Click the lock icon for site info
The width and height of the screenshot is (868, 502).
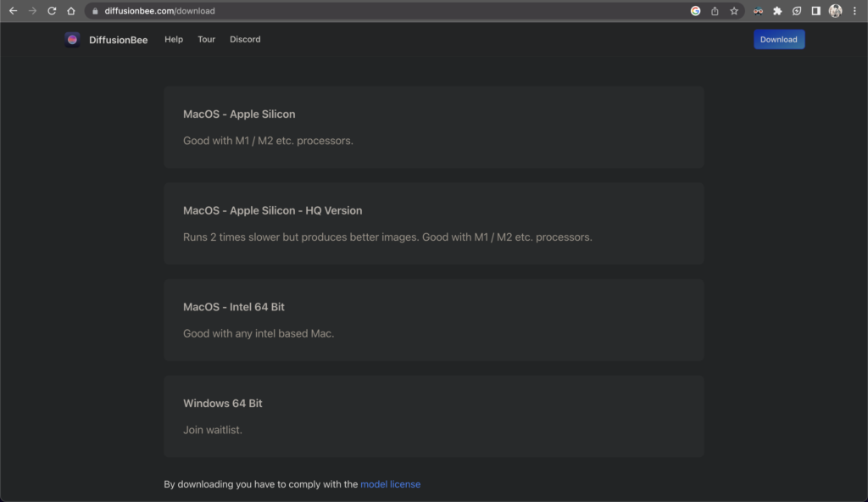[x=94, y=11]
